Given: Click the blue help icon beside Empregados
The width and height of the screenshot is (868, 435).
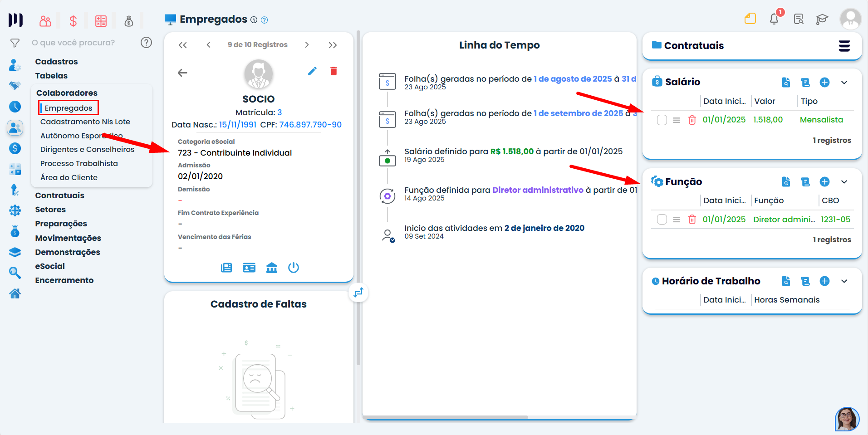Looking at the screenshot, I should [265, 20].
